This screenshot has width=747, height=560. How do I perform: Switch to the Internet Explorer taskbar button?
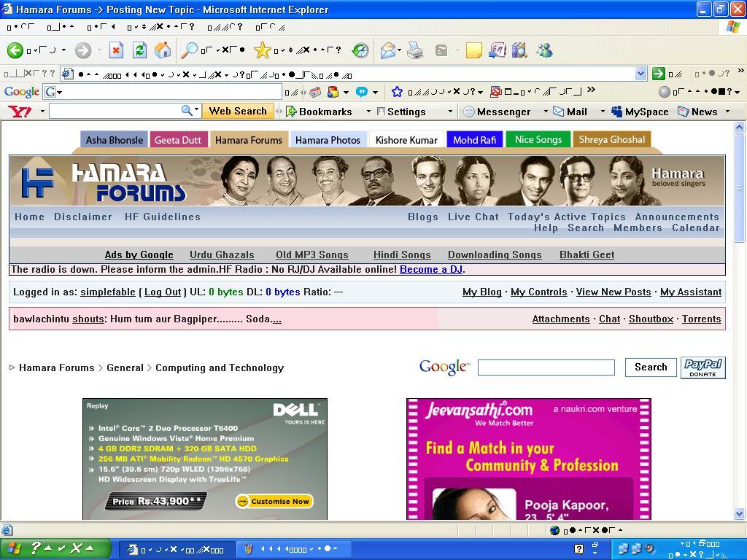[x=176, y=550]
